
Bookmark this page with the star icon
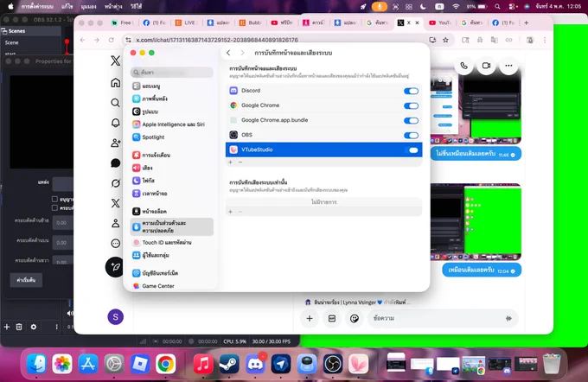point(445,40)
